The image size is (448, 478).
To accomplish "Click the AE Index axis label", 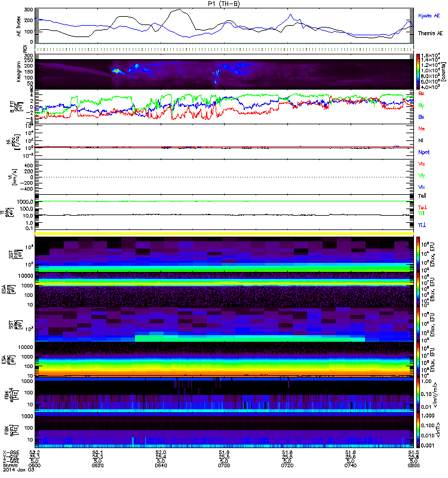I will [x=19, y=26].
